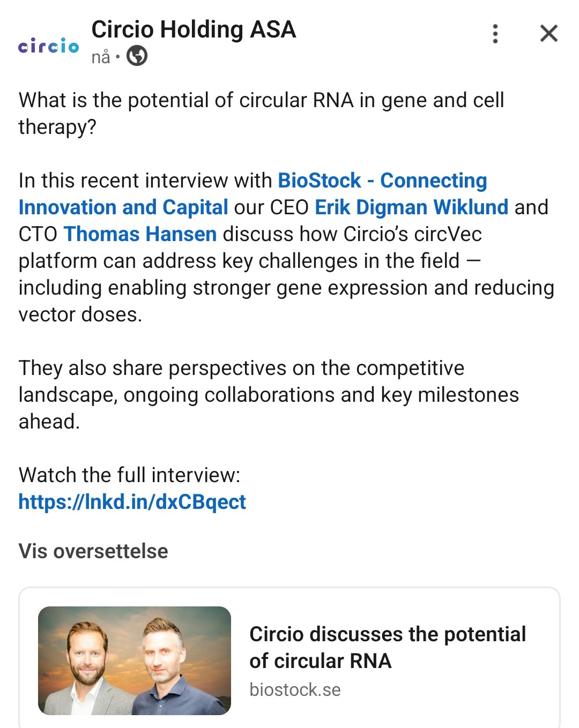
Task: Open the post options three-dot menu
Action: (x=495, y=34)
